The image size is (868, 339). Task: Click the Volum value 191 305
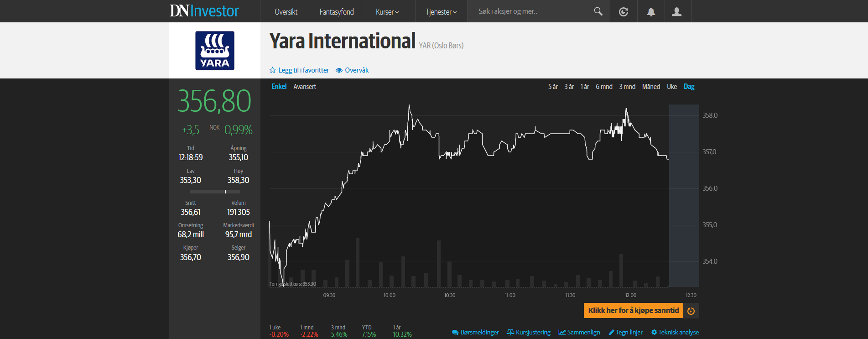(x=239, y=212)
